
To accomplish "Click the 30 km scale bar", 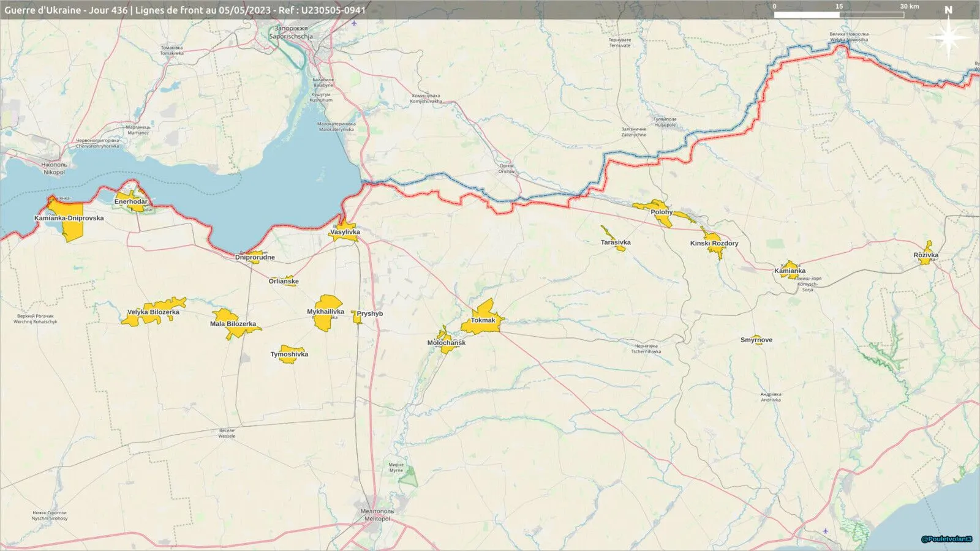I will coord(839,14).
